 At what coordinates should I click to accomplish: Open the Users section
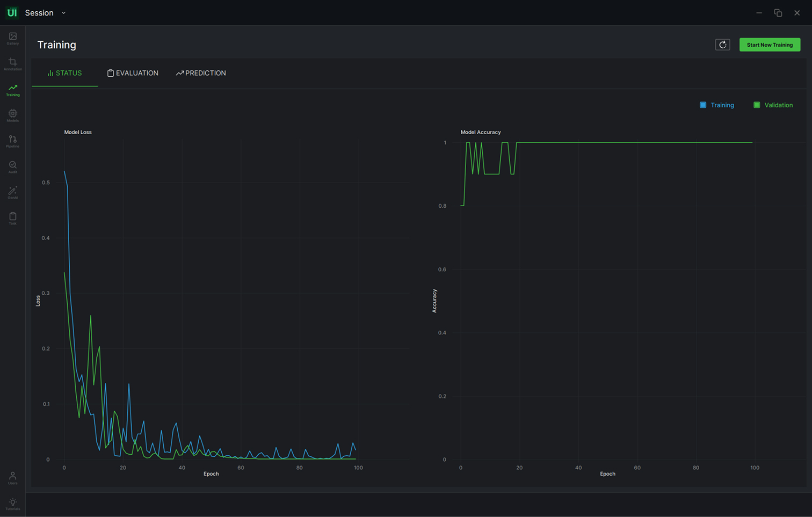[x=12, y=478]
